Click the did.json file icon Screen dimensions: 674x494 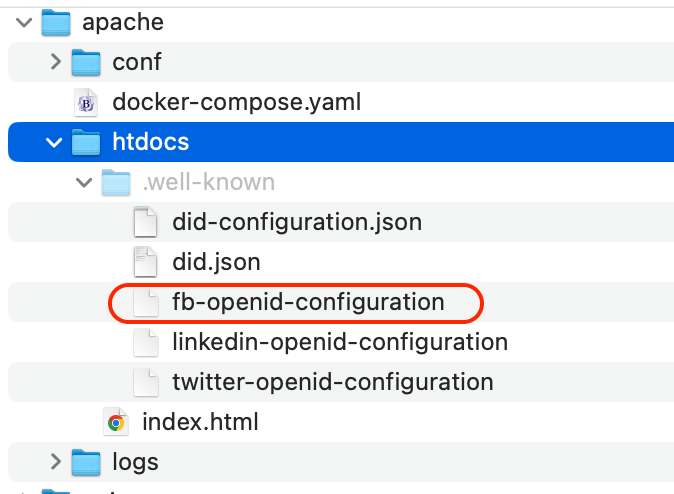[146, 262]
